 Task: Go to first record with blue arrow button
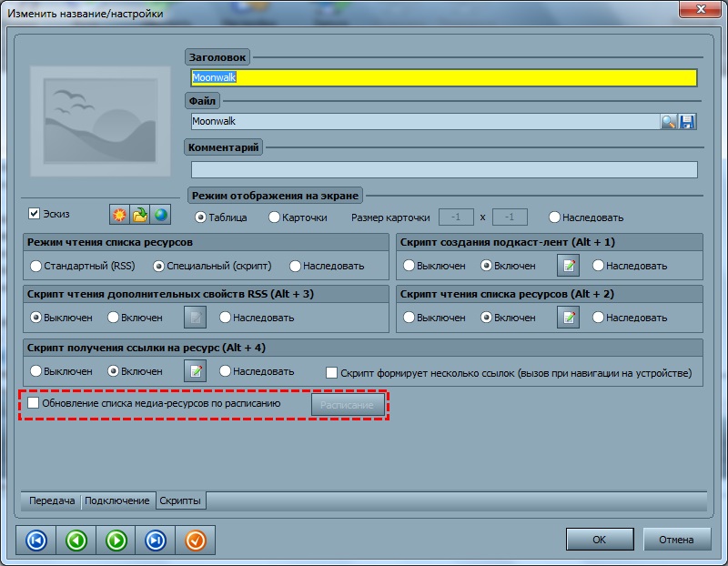coord(36,541)
